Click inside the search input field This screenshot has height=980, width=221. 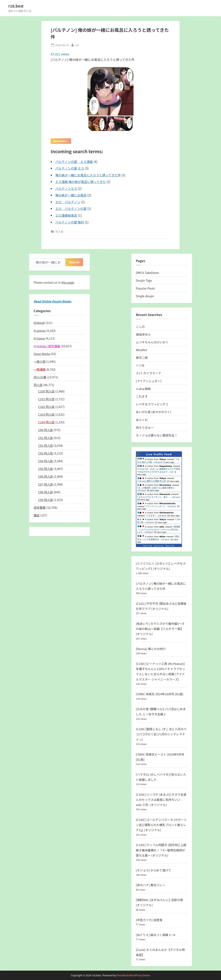[x=50, y=262]
